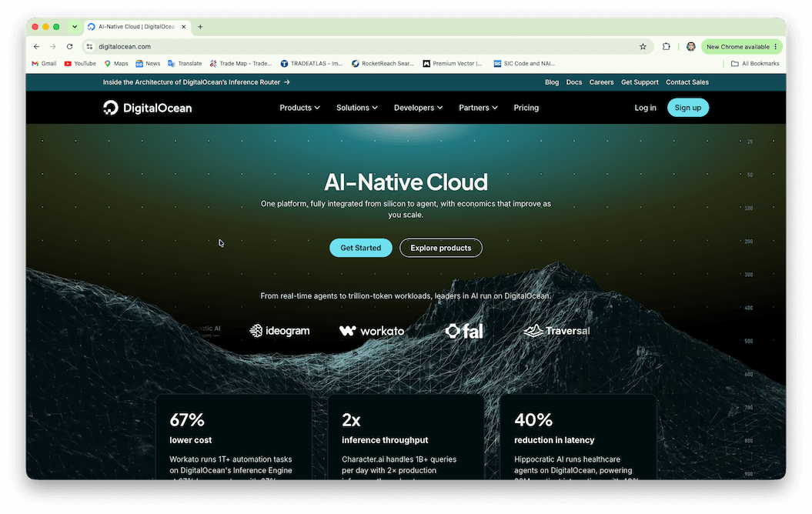The image size is (812, 514).
Task: Open the Docs link
Action: (573, 82)
